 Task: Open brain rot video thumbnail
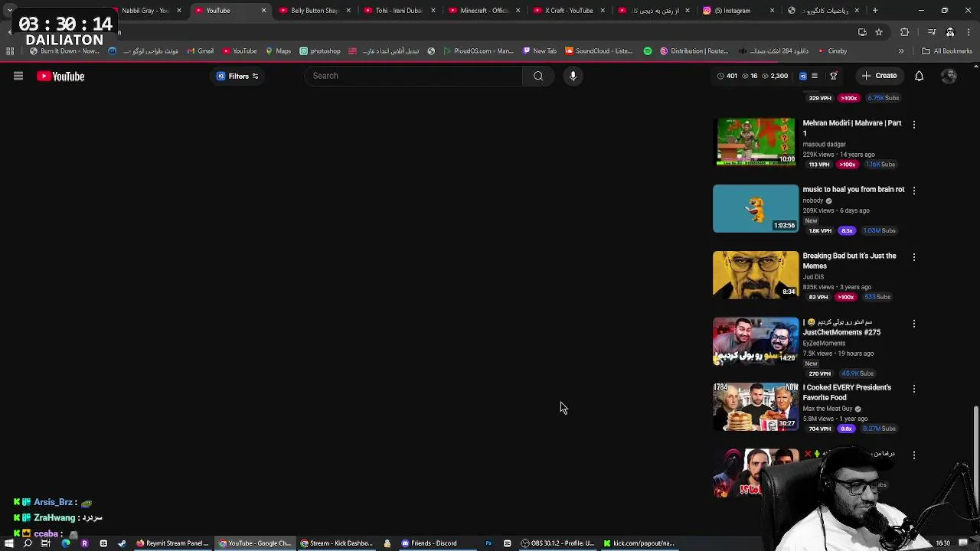[755, 208]
